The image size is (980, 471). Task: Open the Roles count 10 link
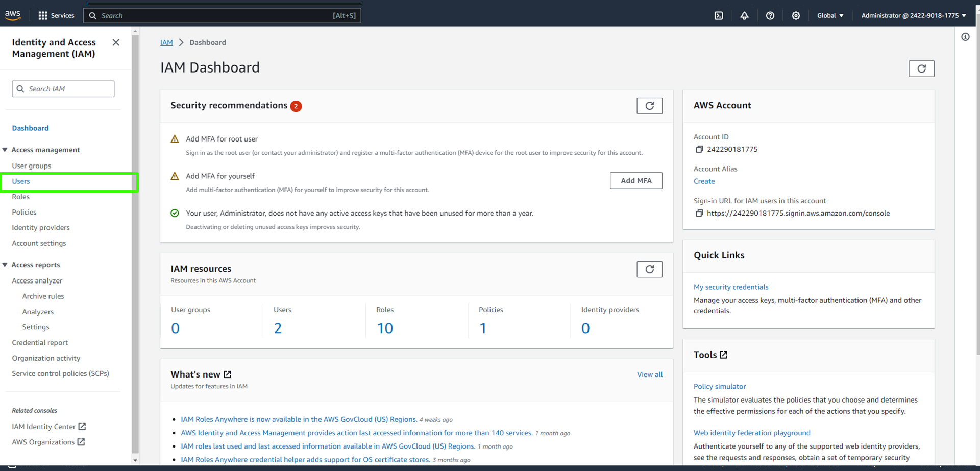pyautogui.click(x=385, y=328)
